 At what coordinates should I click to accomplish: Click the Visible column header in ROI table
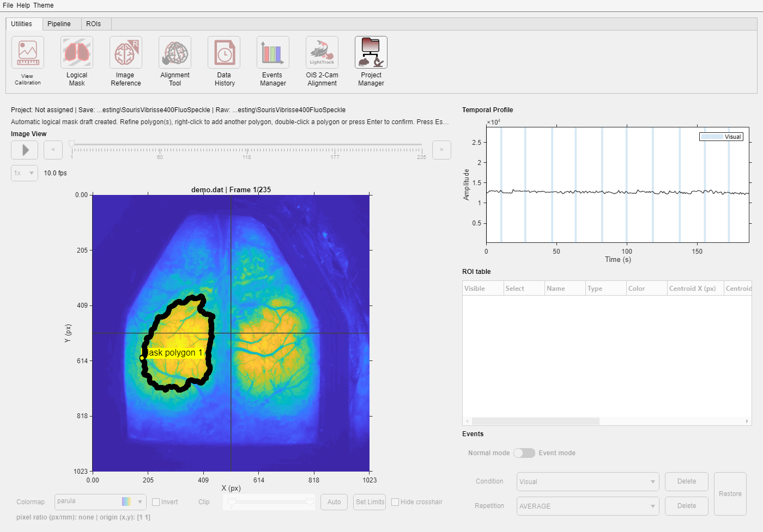pos(483,289)
